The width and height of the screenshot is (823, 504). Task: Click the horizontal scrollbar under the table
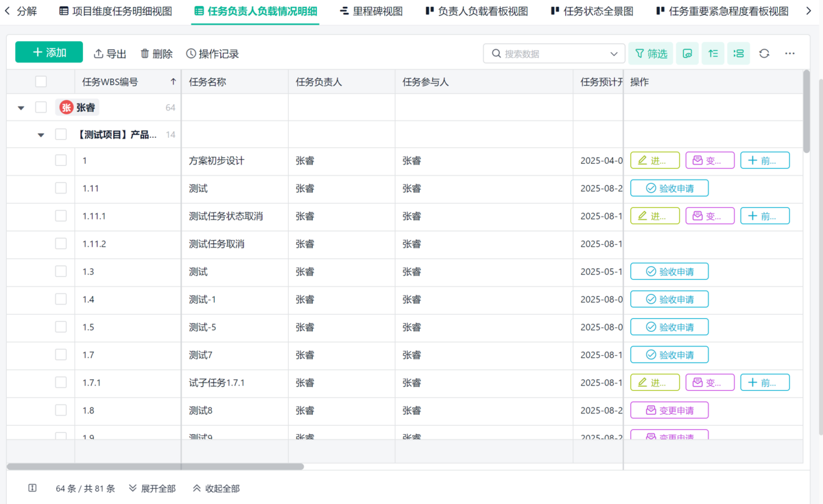coord(155,466)
